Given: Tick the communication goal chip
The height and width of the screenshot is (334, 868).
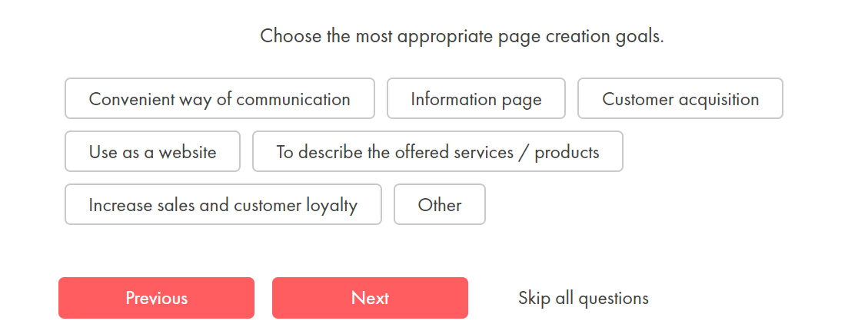Looking at the screenshot, I should coord(220,98).
